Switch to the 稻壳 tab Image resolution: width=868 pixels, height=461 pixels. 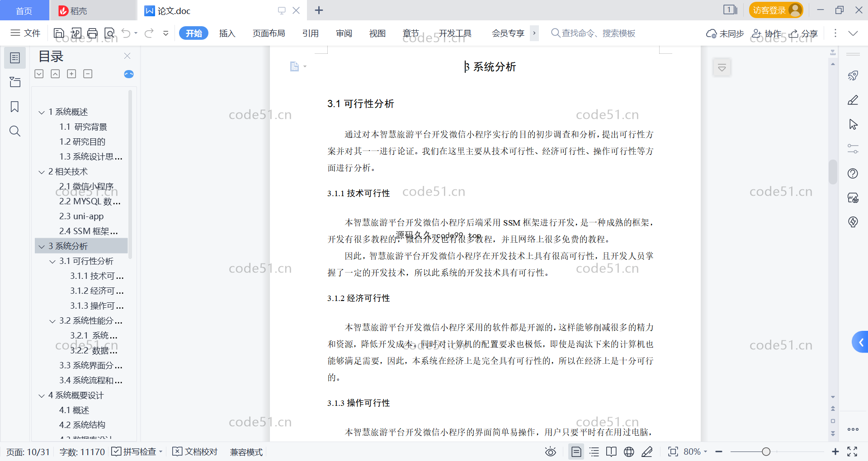pos(93,10)
